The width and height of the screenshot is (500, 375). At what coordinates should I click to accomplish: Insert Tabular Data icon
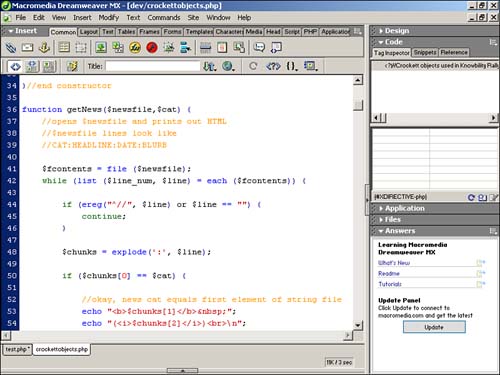[x=239, y=48]
